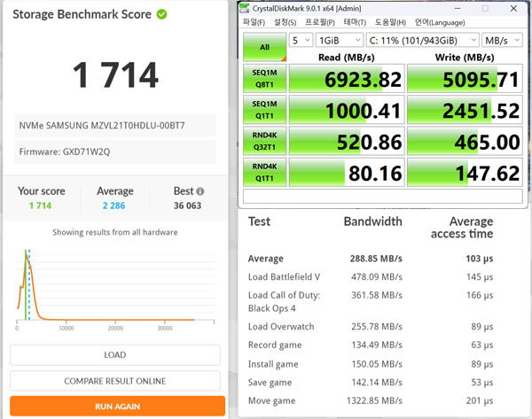Open the MB/s unit dropdown
532x419 pixels.
[502, 40]
